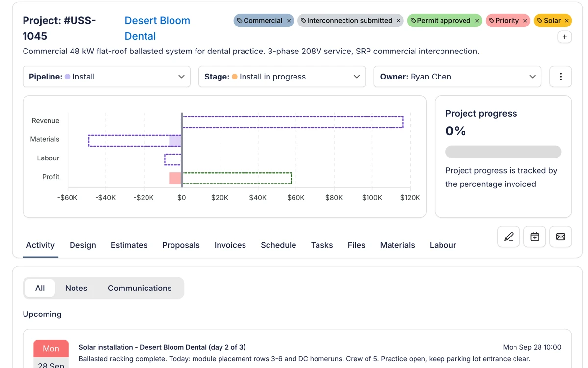Switch to the Materials tab
Screen dimensions: 588x368
tap(397, 245)
